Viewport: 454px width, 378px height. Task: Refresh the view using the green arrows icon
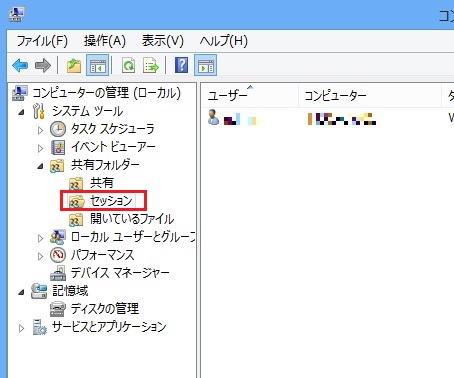click(x=128, y=65)
